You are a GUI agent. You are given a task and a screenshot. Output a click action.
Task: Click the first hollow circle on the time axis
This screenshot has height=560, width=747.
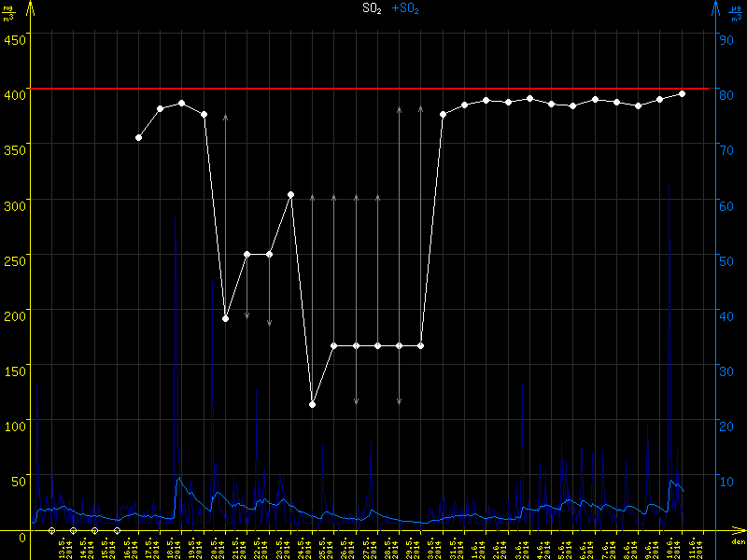51,531
